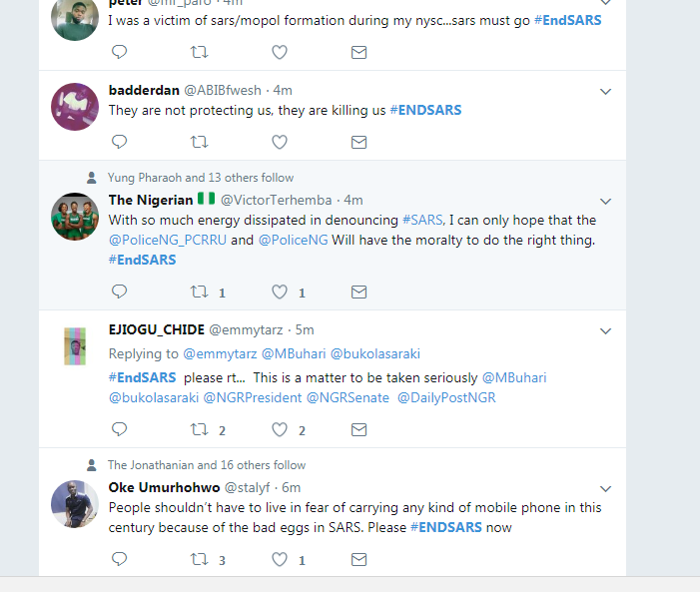Open dropdown caret on Oke Umurhohwo's tweet

point(605,488)
